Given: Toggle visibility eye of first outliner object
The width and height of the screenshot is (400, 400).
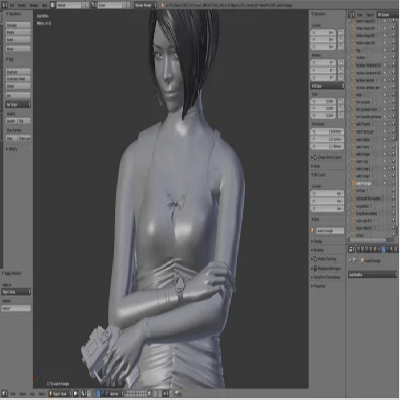Looking at the screenshot, I should click(385, 21).
